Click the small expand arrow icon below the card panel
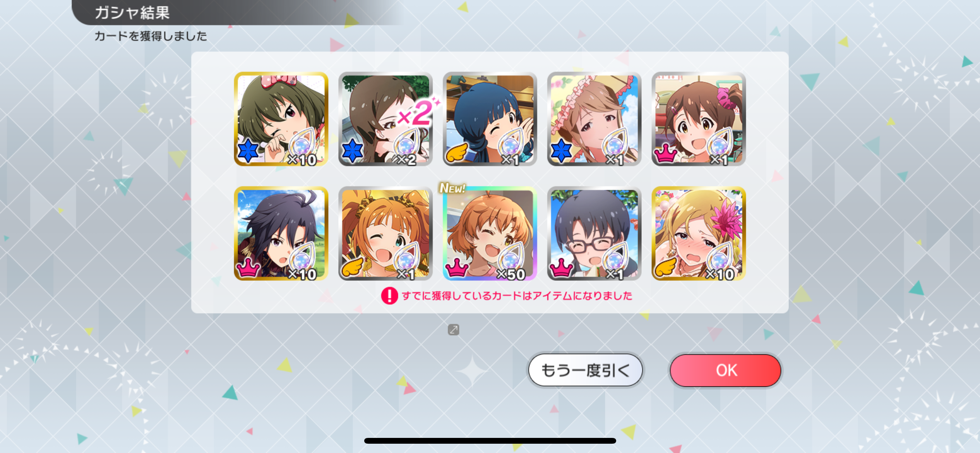This screenshot has width=980, height=453. click(x=453, y=329)
